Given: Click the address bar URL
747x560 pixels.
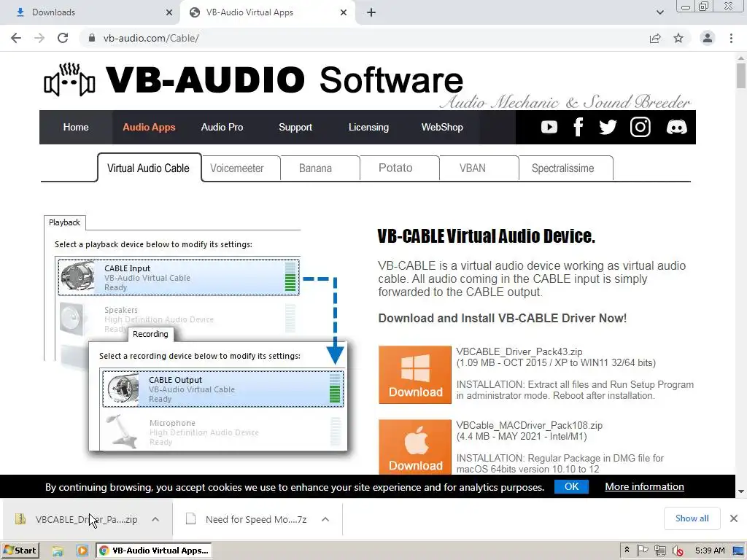Looking at the screenshot, I should pyautogui.click(x=151, y=38).
